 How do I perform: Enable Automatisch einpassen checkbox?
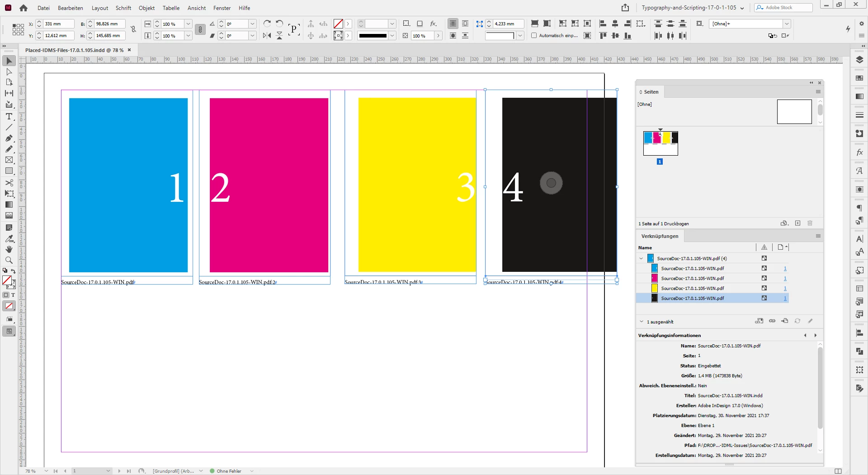(534, 35)
